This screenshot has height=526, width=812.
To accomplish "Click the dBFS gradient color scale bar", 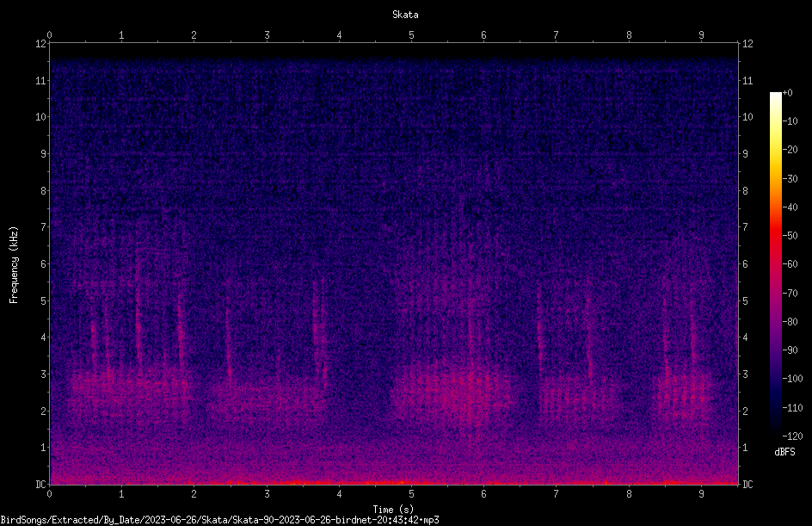I will tap(775, 264).
